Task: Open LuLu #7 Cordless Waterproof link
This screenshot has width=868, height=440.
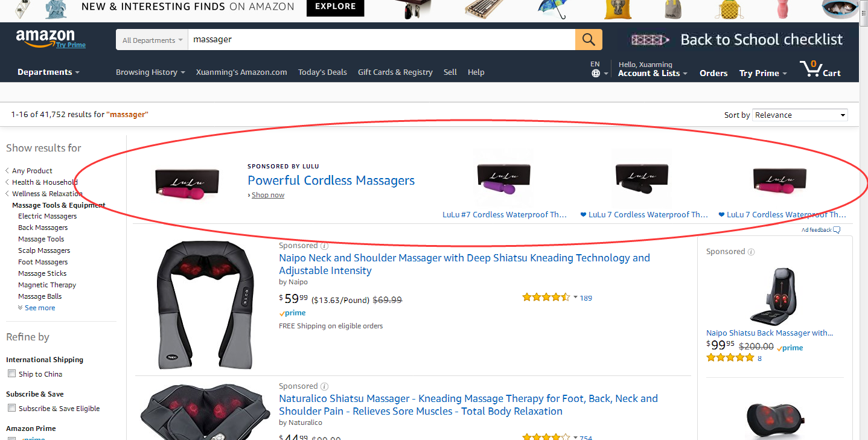Action: [505, 214]
